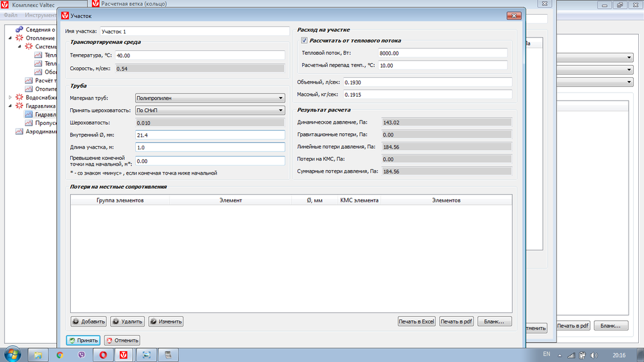This screenshot has width=644, height=362.
Task: Open the Файл menu
Action: [x=11, y=15]
